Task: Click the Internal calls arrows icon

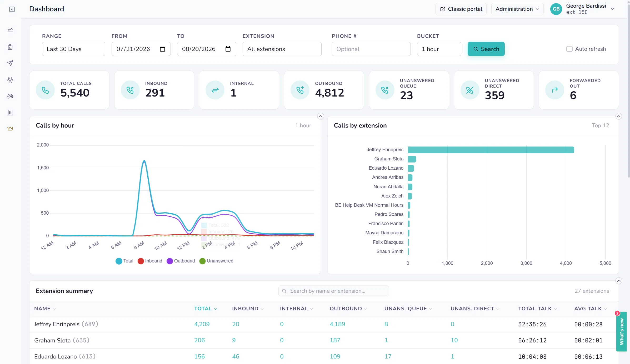Action: [x=215, y=90]
